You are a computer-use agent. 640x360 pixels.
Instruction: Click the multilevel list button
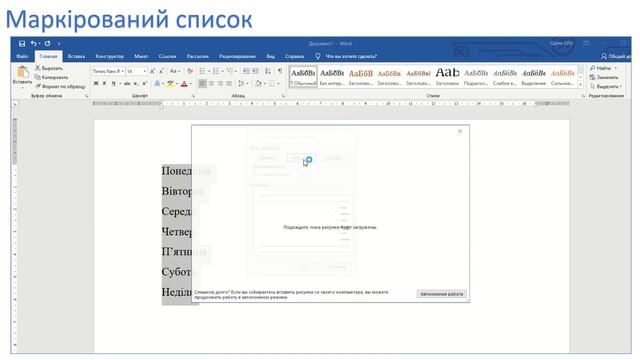pos(230,71)
